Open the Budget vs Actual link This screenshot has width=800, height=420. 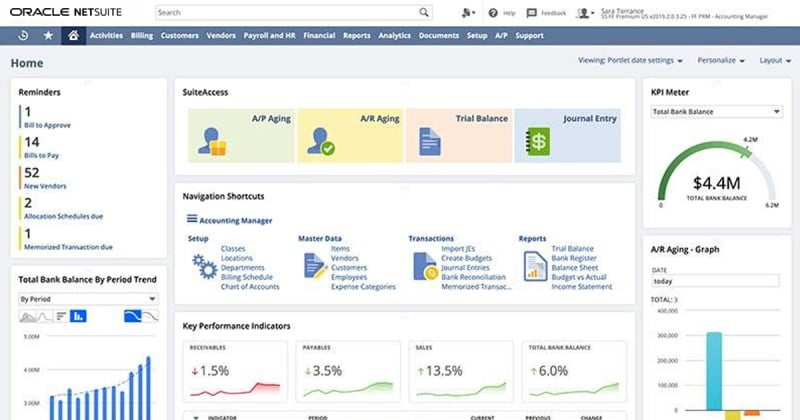point(579,277)
